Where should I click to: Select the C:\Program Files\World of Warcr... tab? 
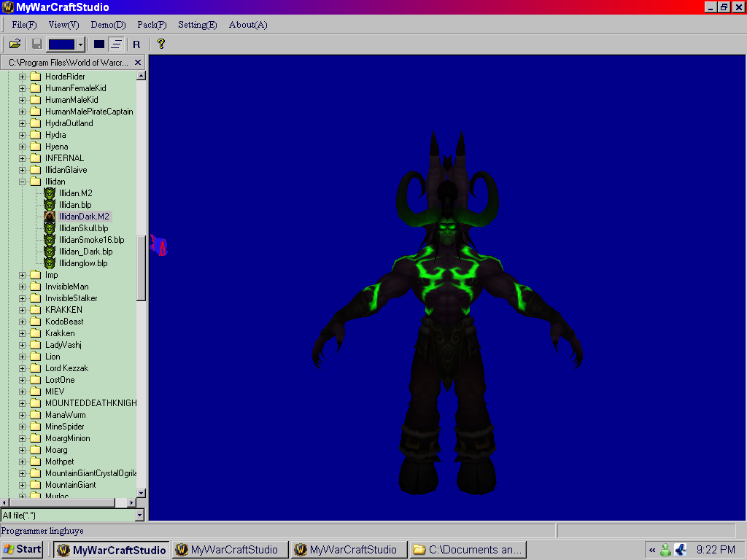click(69, 63)
